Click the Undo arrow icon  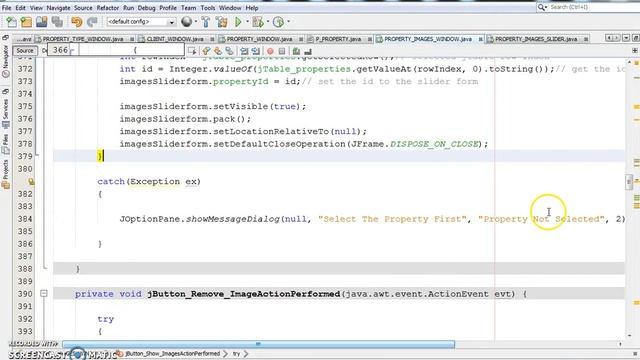coord(76,22)
